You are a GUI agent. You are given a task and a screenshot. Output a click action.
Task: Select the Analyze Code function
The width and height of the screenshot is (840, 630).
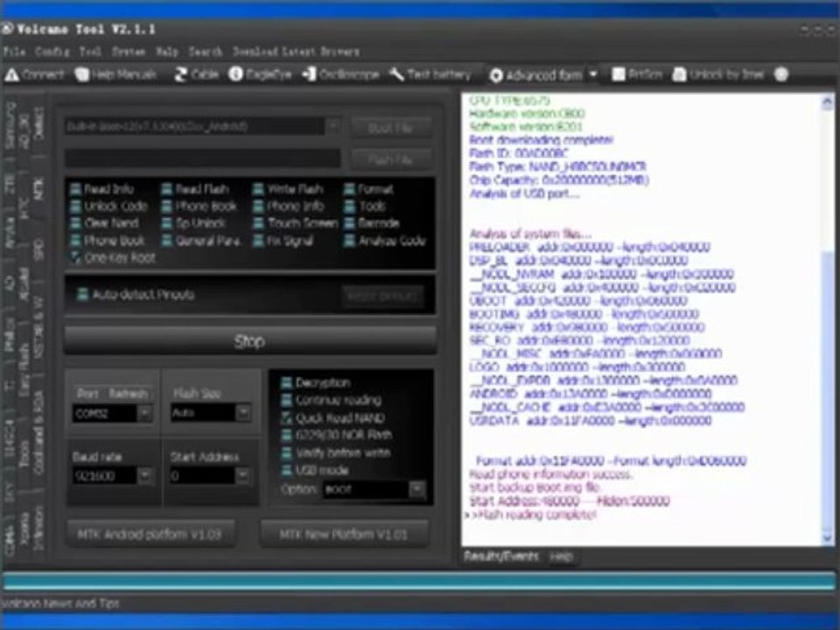(385, 241)
